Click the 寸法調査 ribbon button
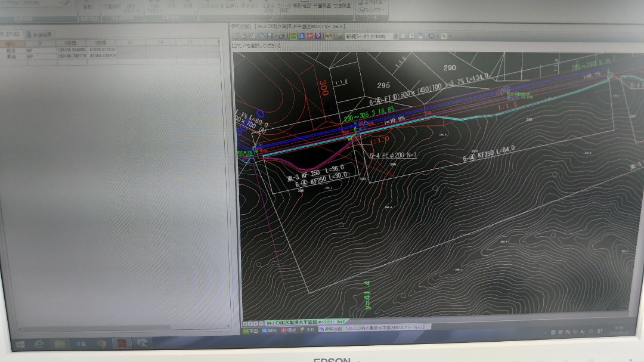The height and width of the screenshot is (362, 644). (x=342, y=6)
